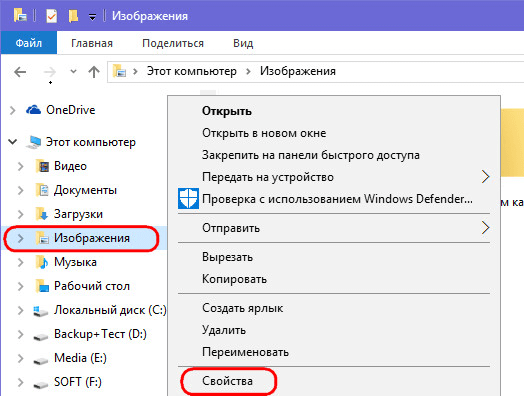Select the OneDrive cloud icon

coord(33,110)
